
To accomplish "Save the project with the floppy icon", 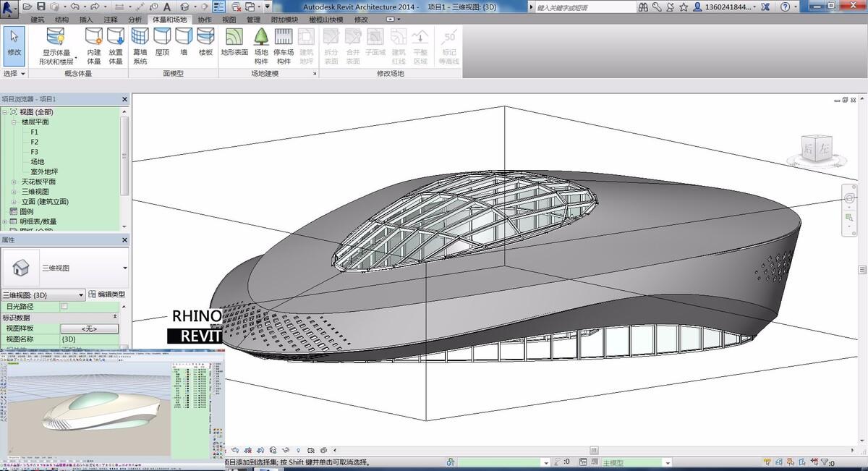I will click(41, 7).
